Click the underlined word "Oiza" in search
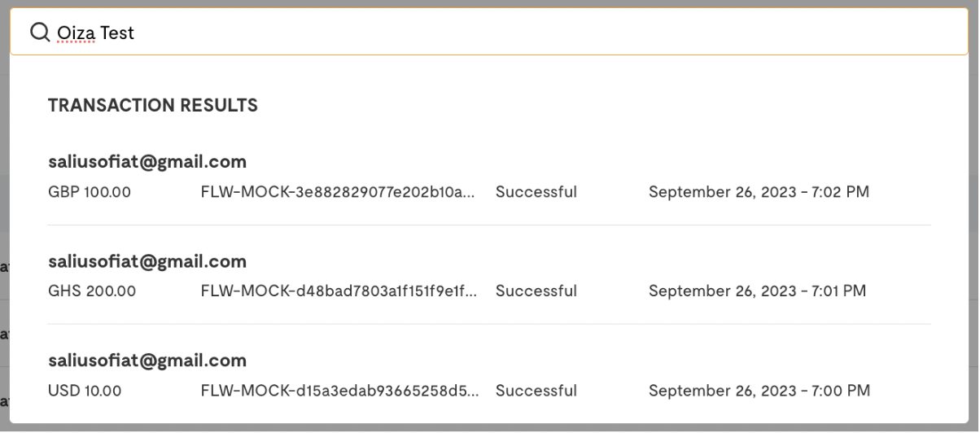 (76, 33)
